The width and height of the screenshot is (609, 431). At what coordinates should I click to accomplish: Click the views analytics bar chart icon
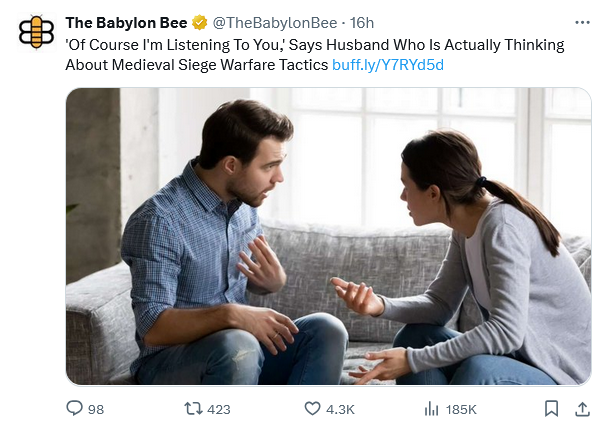432,408
